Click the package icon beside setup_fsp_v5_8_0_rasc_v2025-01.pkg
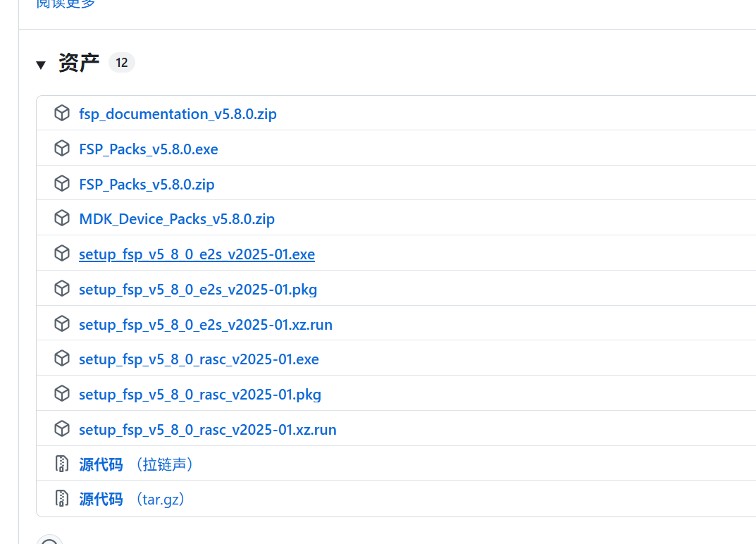This screenshot has height=544, width=756. [x=62, y=394]
